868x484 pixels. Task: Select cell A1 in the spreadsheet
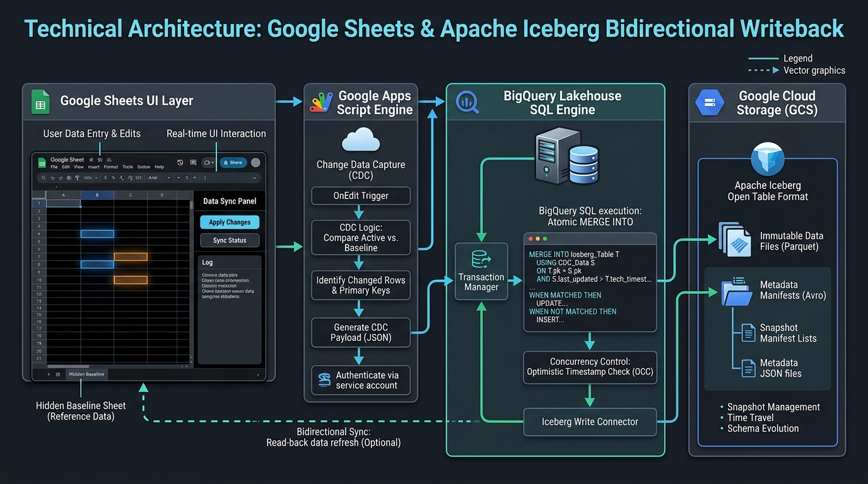[x=64, y=204]
